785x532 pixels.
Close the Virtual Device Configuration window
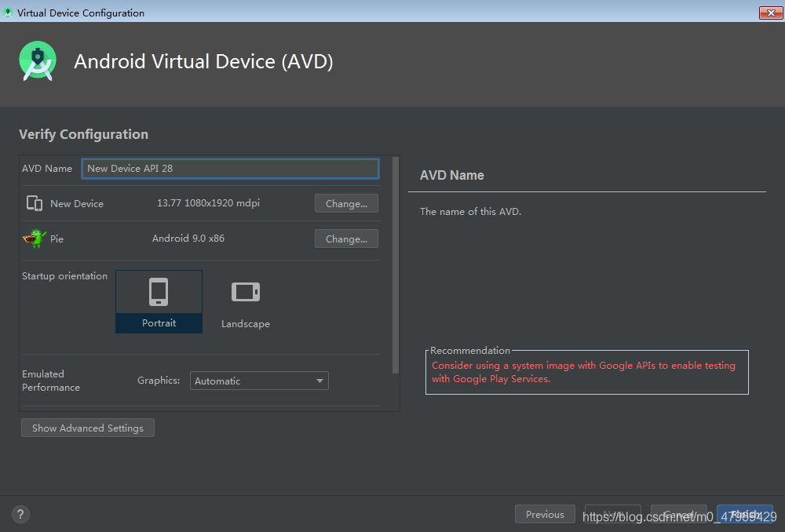coord(771,13)
